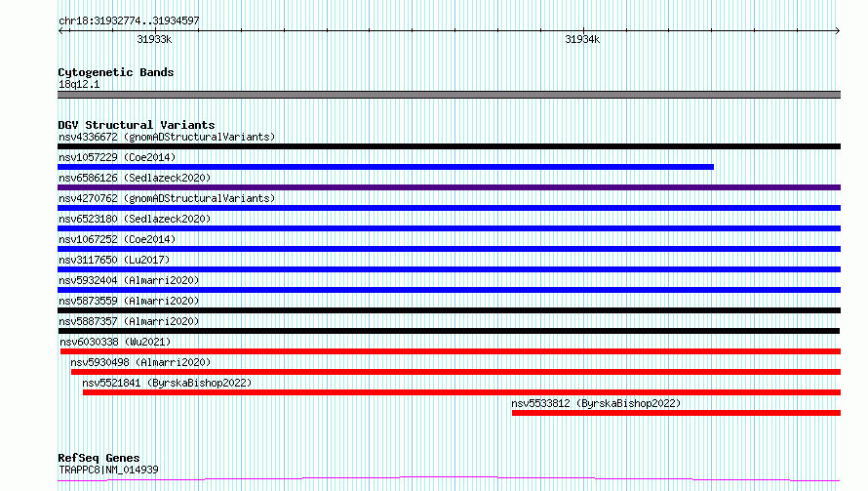Click the chr18:31932774..31934597 coordinate label
This screenshot has width=868, height=491.
coord(129,20)
